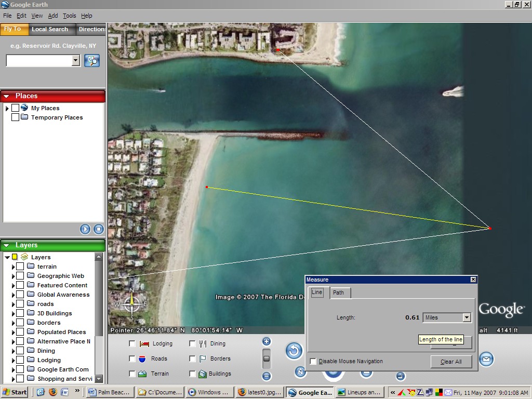
Task: Open the Fly To address dropdown arrow
Action: (76, 61)
